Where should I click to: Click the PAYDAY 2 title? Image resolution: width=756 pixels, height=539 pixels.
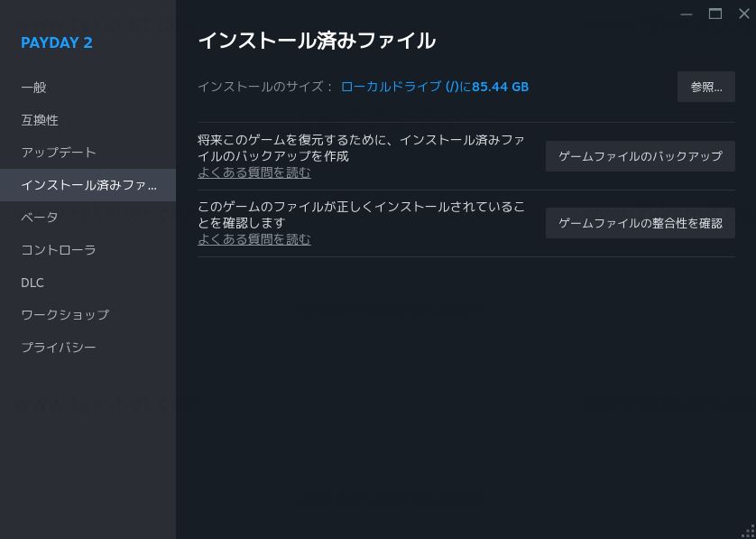click(x=57, y=43)
